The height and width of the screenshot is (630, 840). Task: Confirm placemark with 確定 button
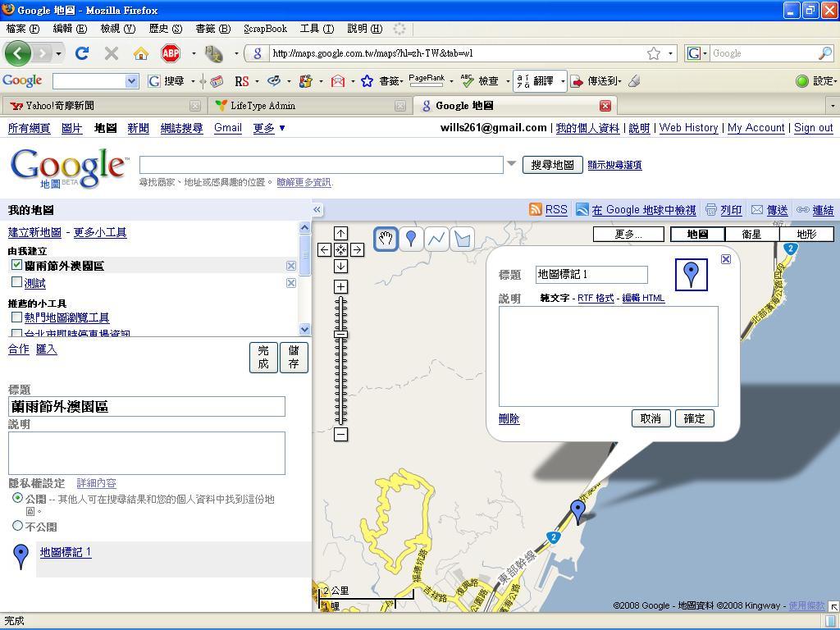694,418
